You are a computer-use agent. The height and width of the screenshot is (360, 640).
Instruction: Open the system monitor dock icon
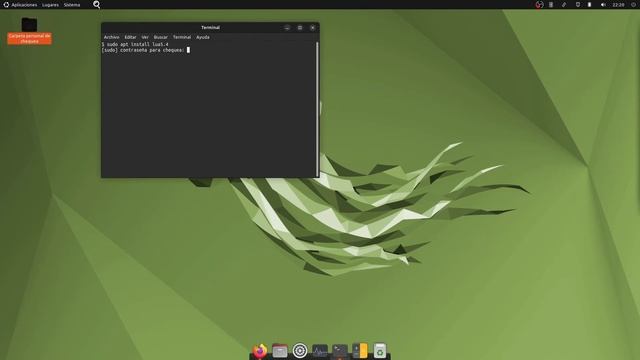(320, 351)
